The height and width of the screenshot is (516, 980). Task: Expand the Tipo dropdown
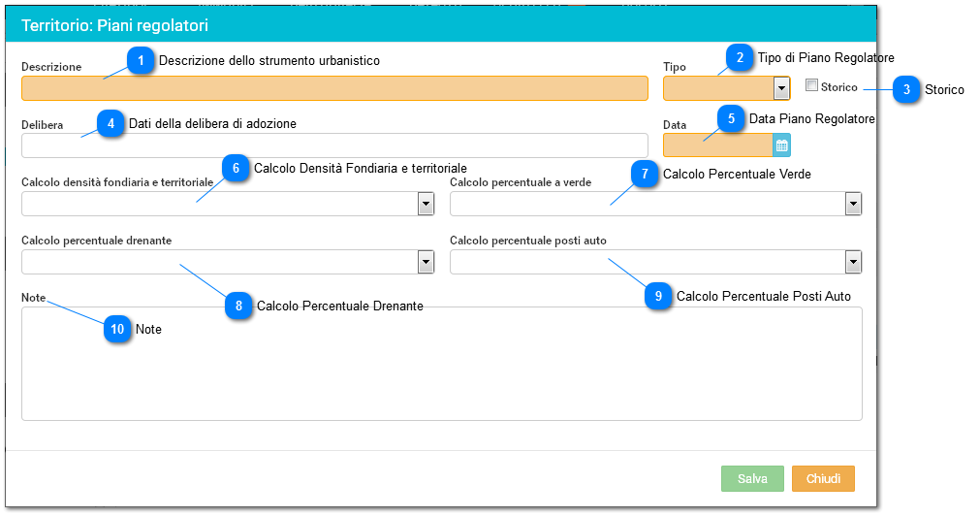pos(781,88)
